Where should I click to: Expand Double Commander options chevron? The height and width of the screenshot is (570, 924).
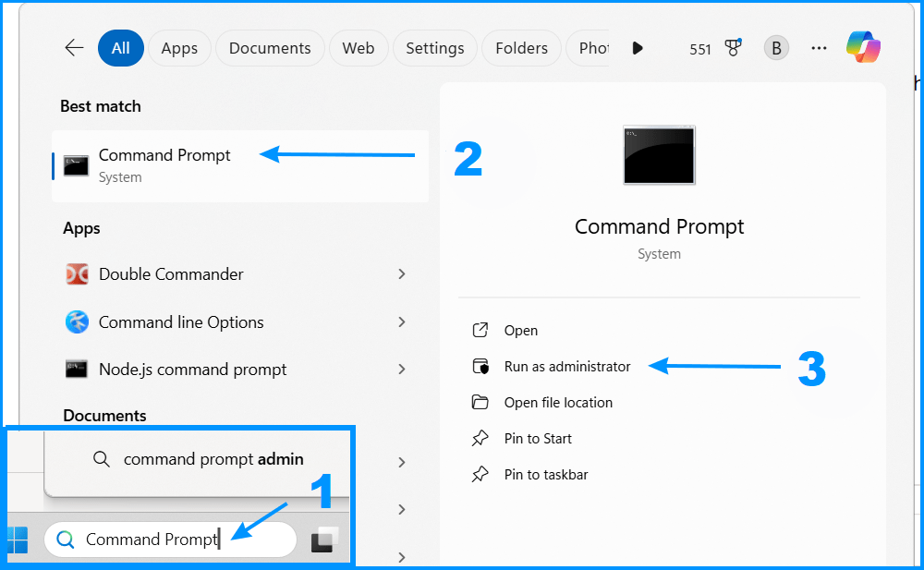(x=402, y=274)
